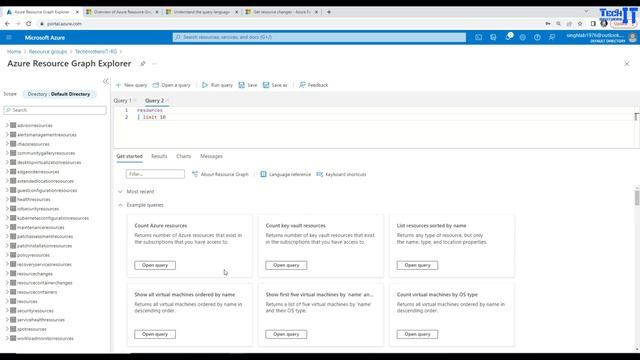Click the Feedback toolbar button
Viewport: 640px width, 360px height.
(313, 85)
